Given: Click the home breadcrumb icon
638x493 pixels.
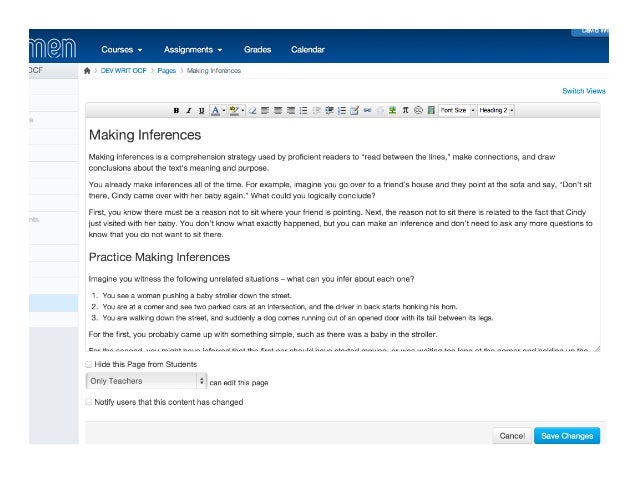Looking at the screenshot, I should [87, 70].
